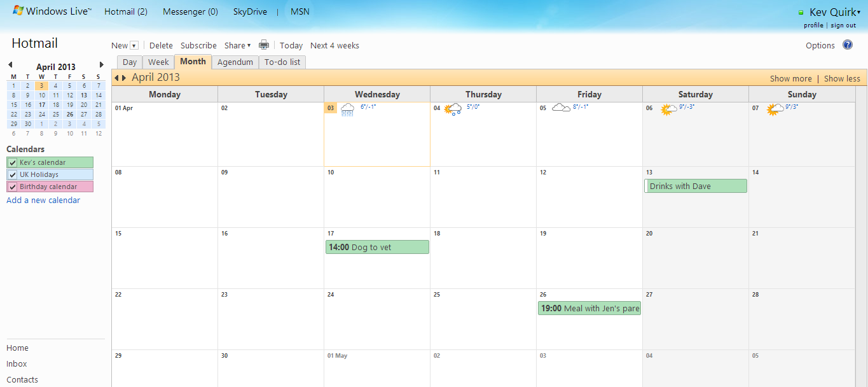Jump to Today using the toolbar button
Image resolution: width=868 pixels, height=387 pixels.
point(291,45)
